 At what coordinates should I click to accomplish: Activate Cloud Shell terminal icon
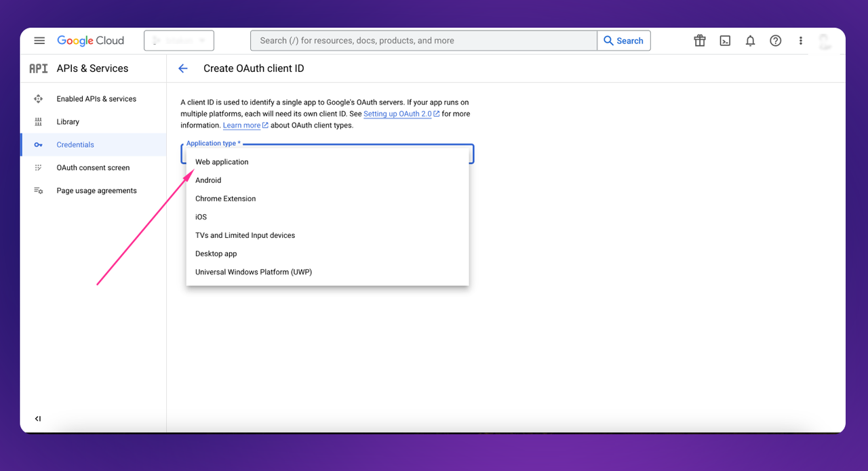point(725,41)
